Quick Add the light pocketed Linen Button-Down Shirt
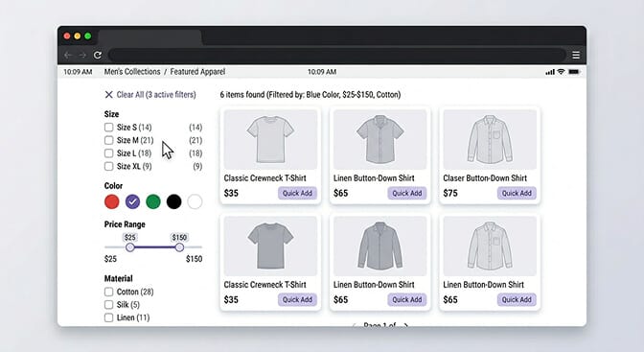 517,300
